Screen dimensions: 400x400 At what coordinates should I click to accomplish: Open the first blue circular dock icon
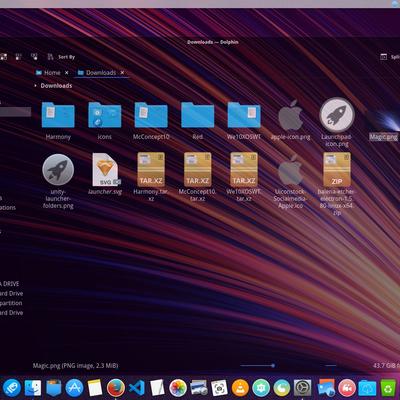[x=12, y=388]
